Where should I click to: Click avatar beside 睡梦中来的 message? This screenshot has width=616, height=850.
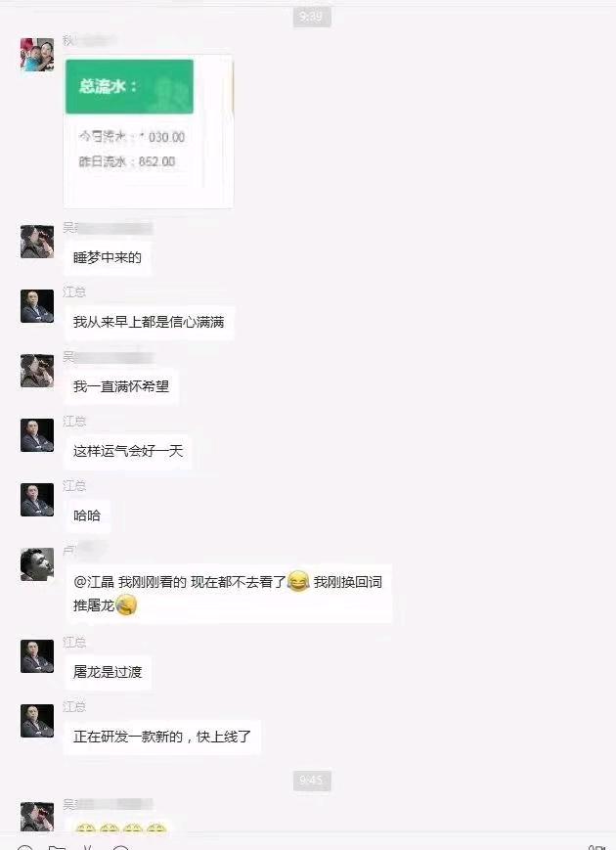pyautogui.click(x=37, y=242)
